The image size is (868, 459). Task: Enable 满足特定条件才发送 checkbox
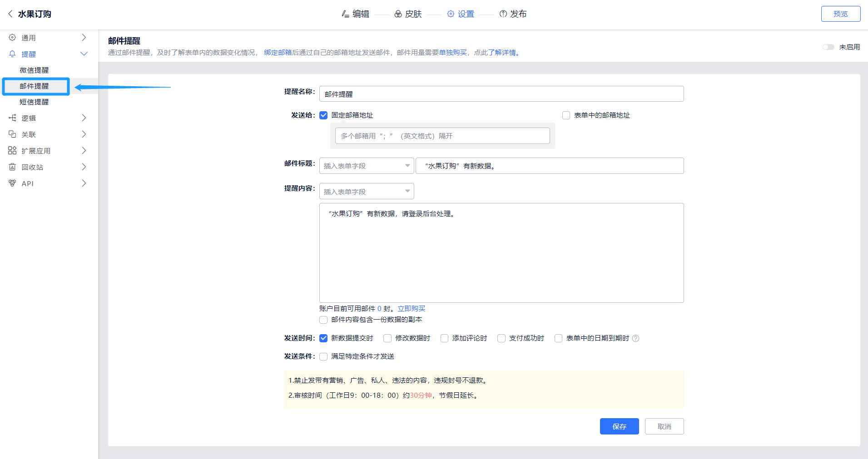(x=323, y=356)
